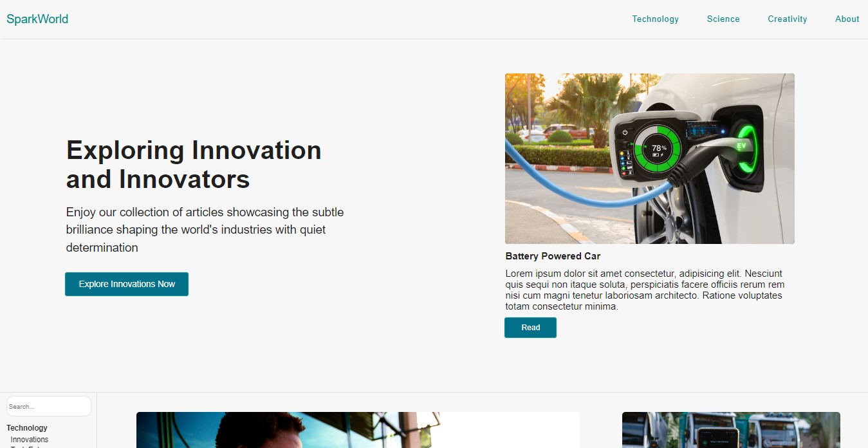Click the glowing green EV charging port

coord(743,147)
